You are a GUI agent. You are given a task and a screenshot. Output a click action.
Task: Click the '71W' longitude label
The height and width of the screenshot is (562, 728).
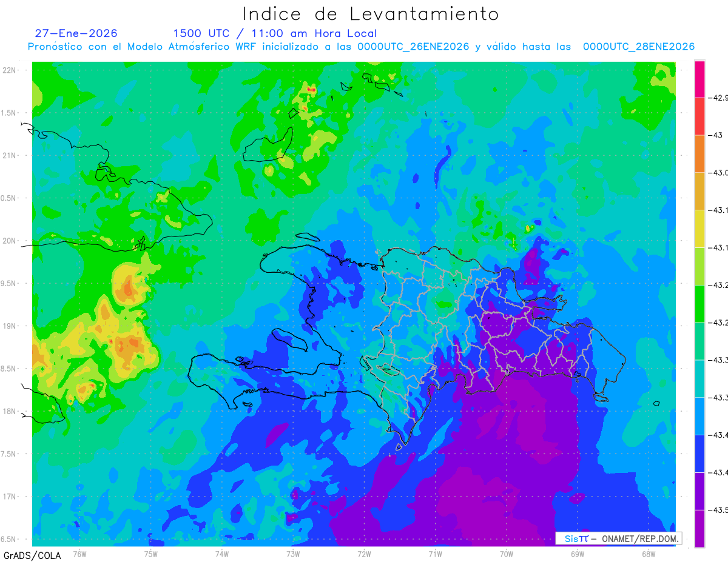click(435, 554)
